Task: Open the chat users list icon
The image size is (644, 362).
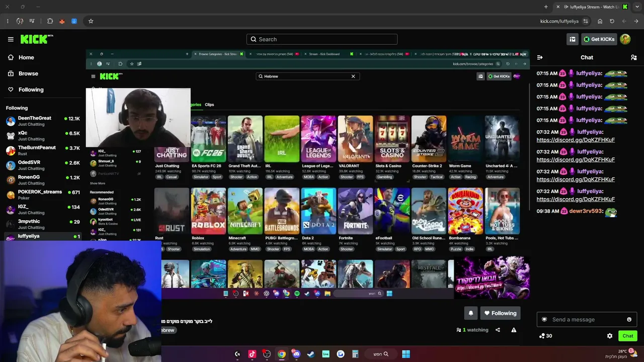Action: [633, 57]
